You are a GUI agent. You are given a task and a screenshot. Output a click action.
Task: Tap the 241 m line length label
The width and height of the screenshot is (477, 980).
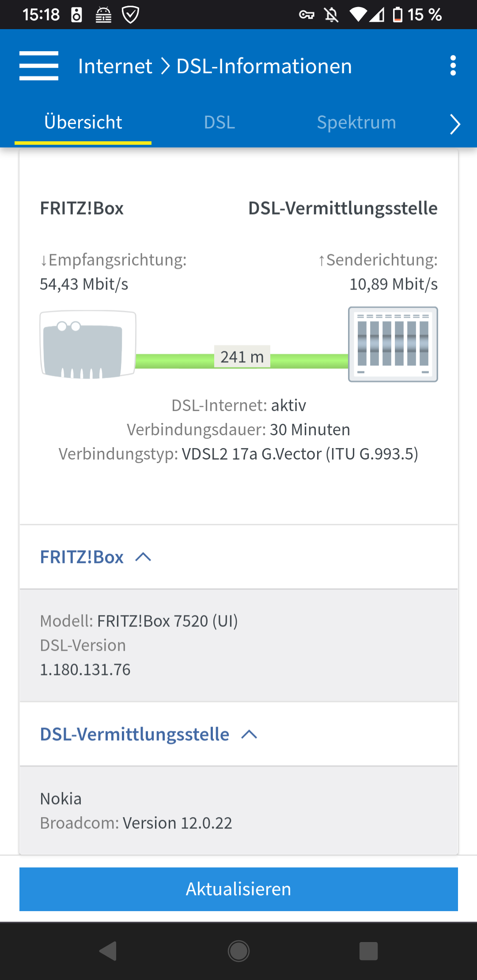[x=242, y=357]
